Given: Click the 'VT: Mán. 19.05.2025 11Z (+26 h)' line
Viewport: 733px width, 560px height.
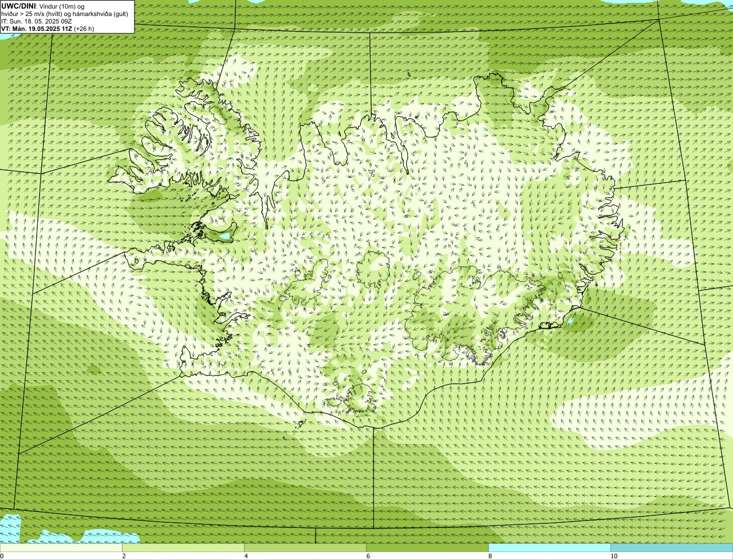Looking at the screenshot, I should (48, 29).
